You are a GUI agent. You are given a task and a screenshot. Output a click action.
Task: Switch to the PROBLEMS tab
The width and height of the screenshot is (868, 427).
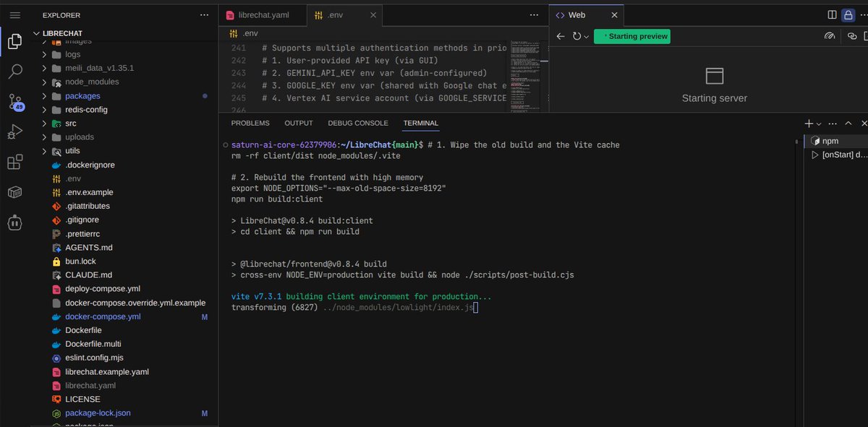click(250, 124)
